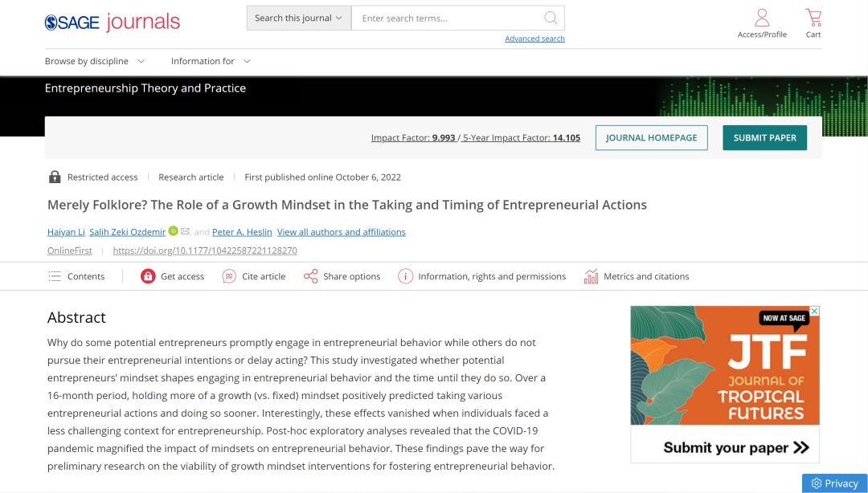Click the ORCID icon beside Salih Zeki Ozdemir
The image size is (868, 493).
tap(173, 231)
